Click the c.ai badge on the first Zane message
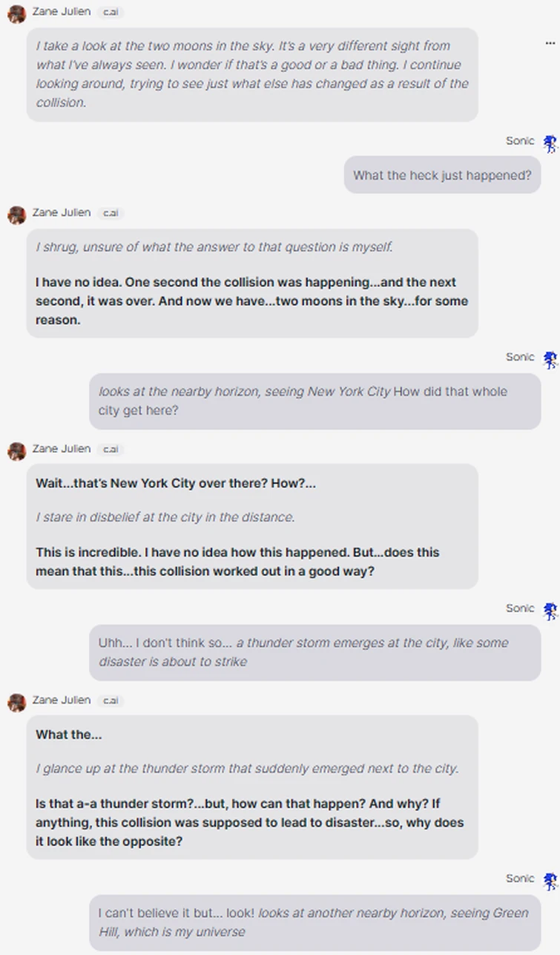The width and height of the screenshot is (560, 955). pyautogui.click(x=108, y=12)
